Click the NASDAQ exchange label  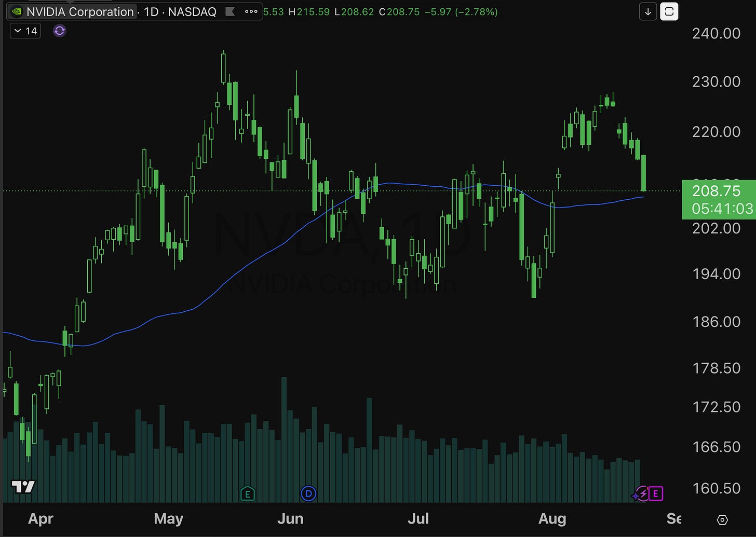[192, 11]
